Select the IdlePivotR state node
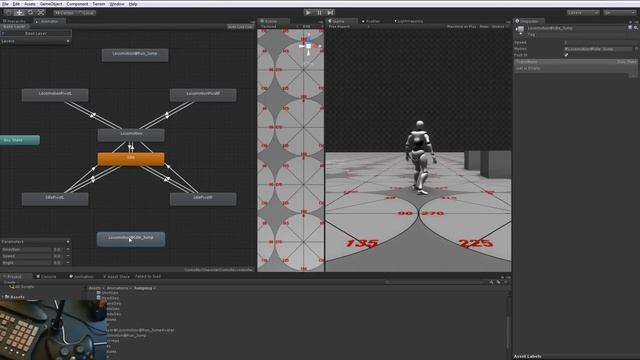The width and height of the screenshot is (640, 360). tap(203, 199)
